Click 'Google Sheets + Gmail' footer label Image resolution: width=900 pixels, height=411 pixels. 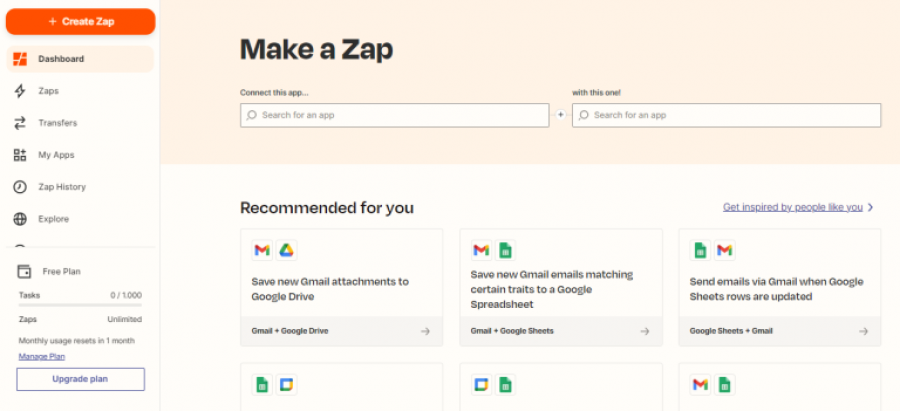(731, 331)
